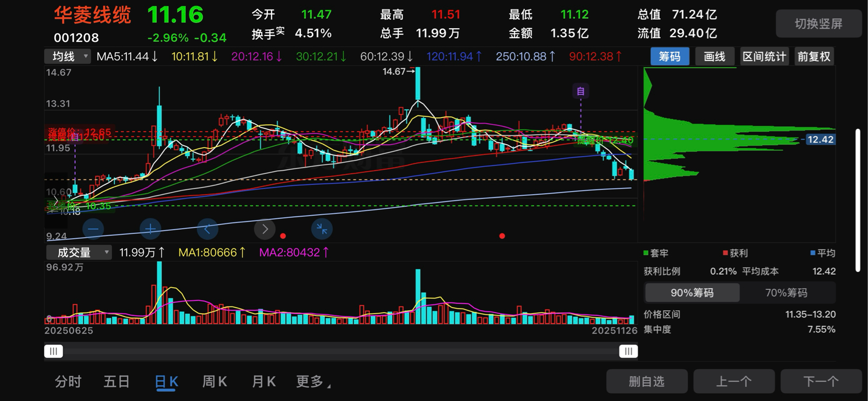Select the 70%筹码 option
Screen dimensions: 868x401
[787, 292]
